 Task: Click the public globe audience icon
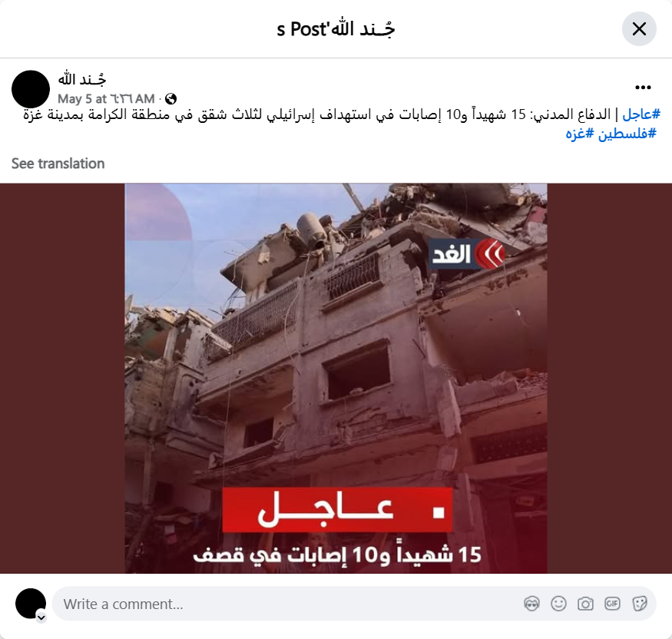pos(170,99)
